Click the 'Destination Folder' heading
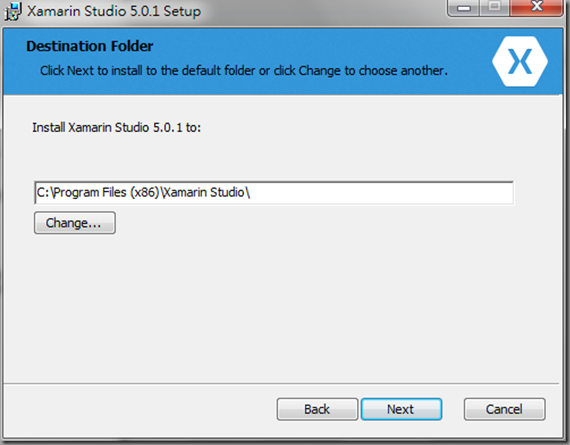 tap(89, 47)
